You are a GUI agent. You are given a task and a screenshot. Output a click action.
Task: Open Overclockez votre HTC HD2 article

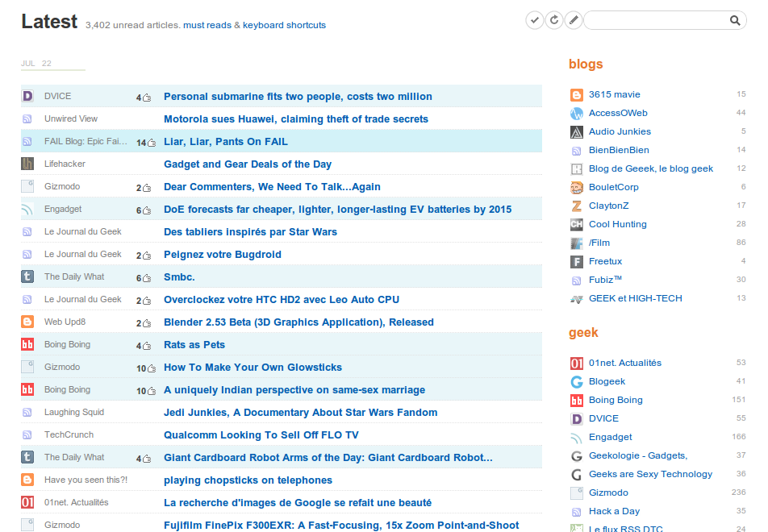[x=281, y=299]
